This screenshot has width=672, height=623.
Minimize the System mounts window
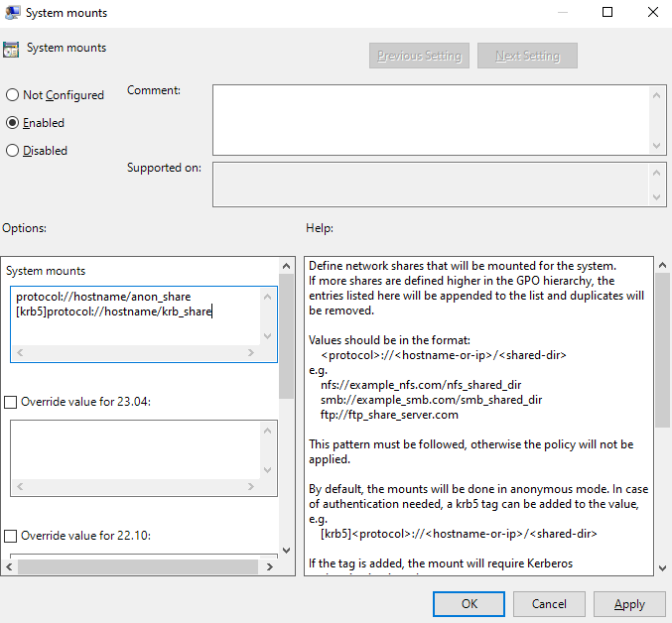(x=563, y=12)
